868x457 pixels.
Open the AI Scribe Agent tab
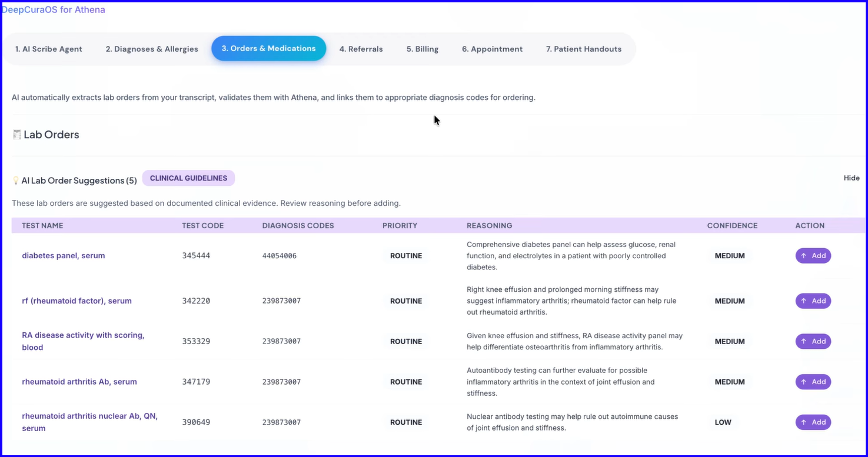click(x=49, y=49)
